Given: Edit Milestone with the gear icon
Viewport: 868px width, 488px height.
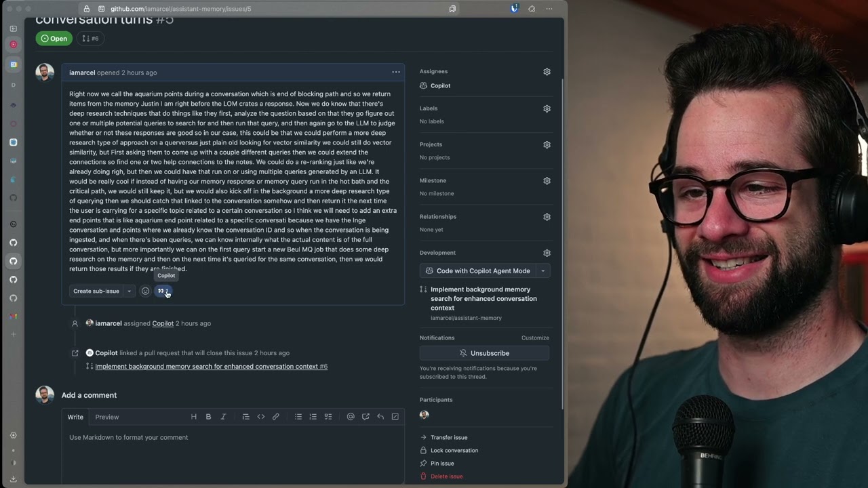Looking at the screenshot, I should [547, 181].
